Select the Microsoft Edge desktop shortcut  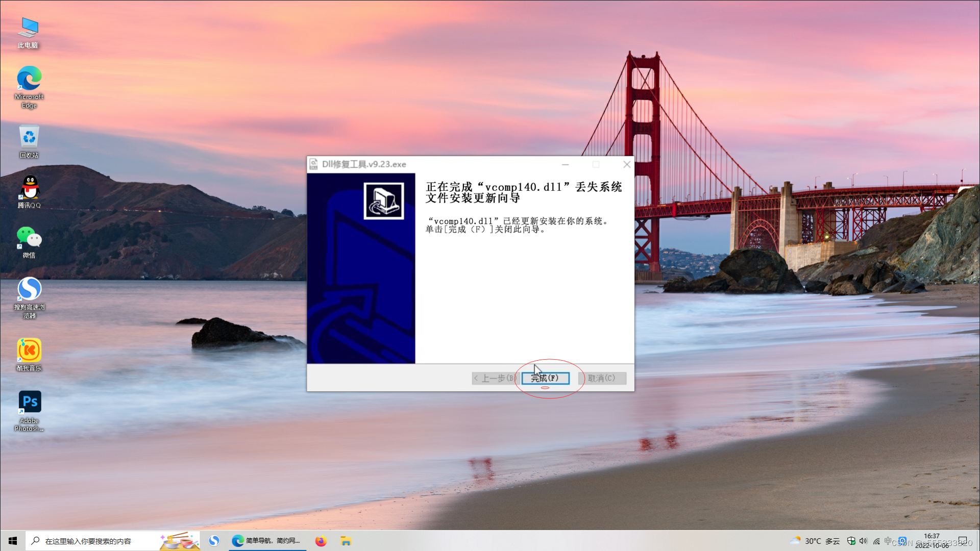(x=29, y=87)
